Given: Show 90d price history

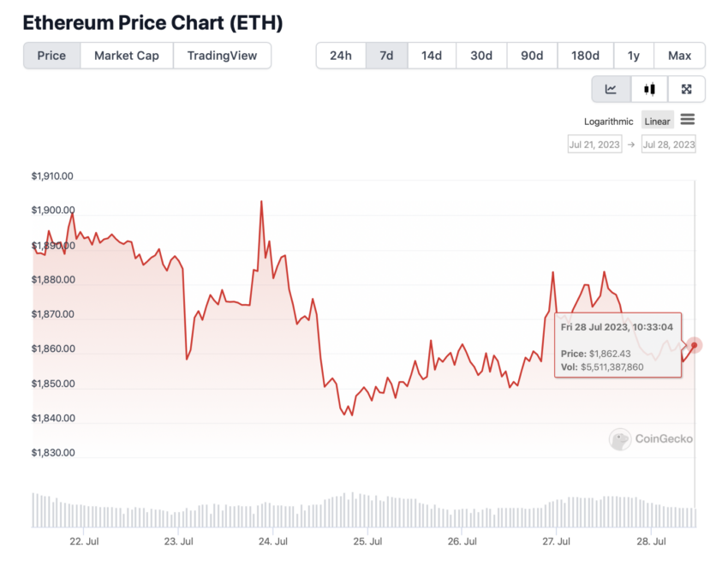Looking at the screenshot, I should [532, 56].
